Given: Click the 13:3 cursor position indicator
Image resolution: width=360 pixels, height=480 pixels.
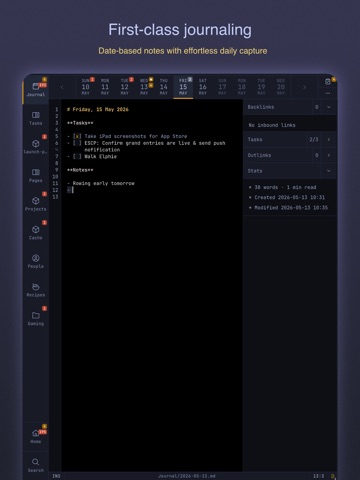Looking at the screenshot, I should pos(318,476).
